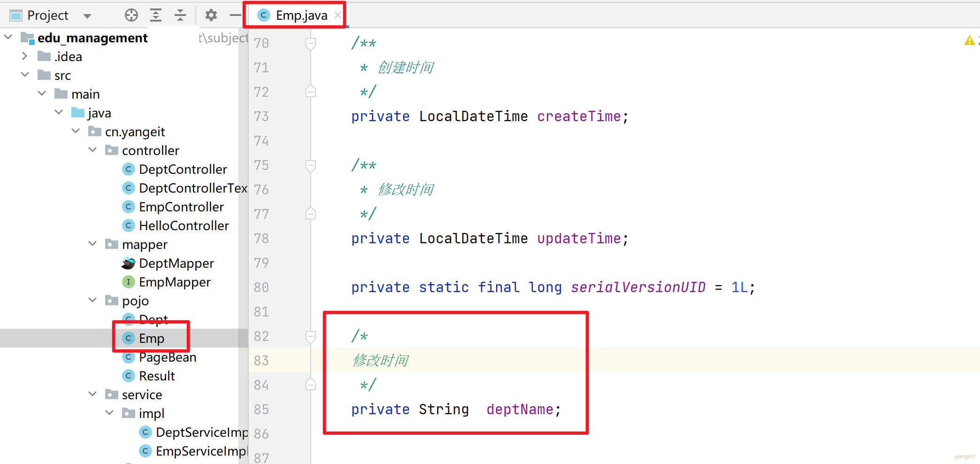Open Dept class in pojo
This screenshot has width=980, height=464.
click(x=153, y=319)
